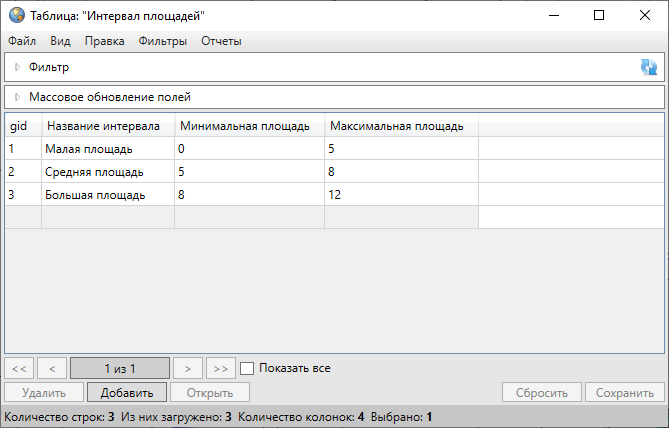The image size is (669, 428).
Task: Jump to the last page with '>>' button
Action: (x=221, y=368)
